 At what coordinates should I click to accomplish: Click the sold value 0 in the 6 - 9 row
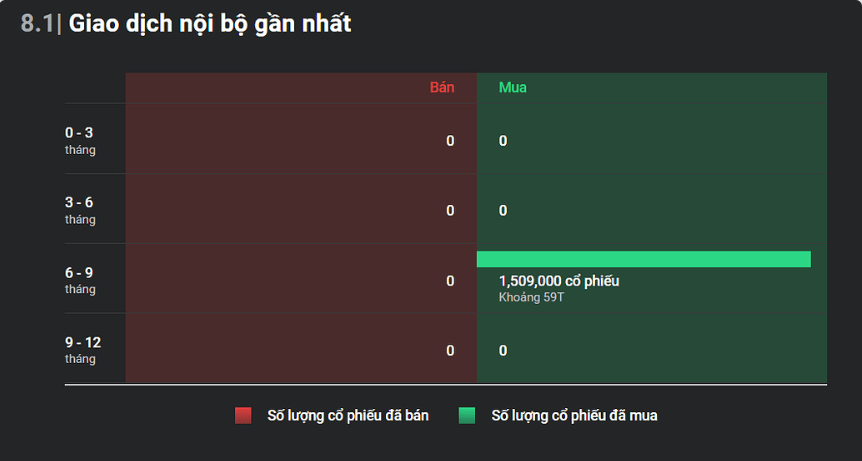point(450,281)
